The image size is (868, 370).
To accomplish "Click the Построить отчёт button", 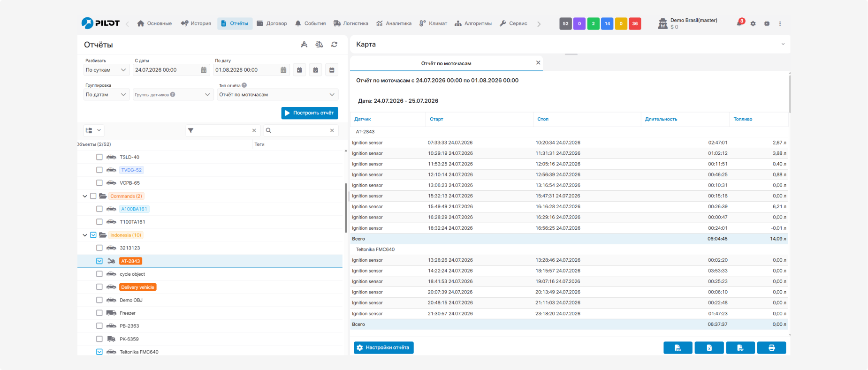I will [x=310, y=113].
